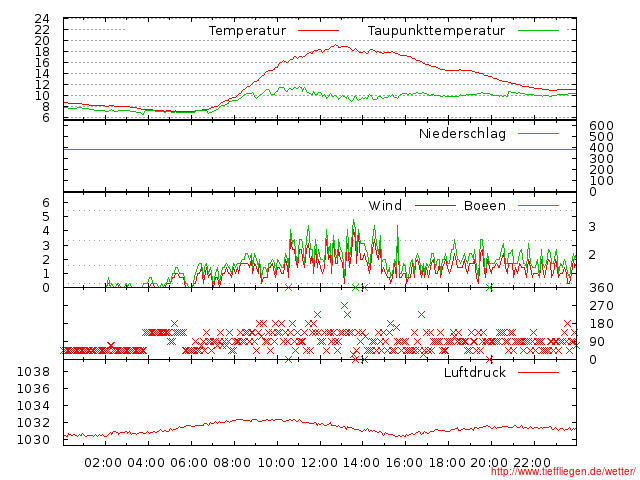Click the 12:00 time axis label
The width and height of the screenshot is (640, 480).
pos(319,463)
